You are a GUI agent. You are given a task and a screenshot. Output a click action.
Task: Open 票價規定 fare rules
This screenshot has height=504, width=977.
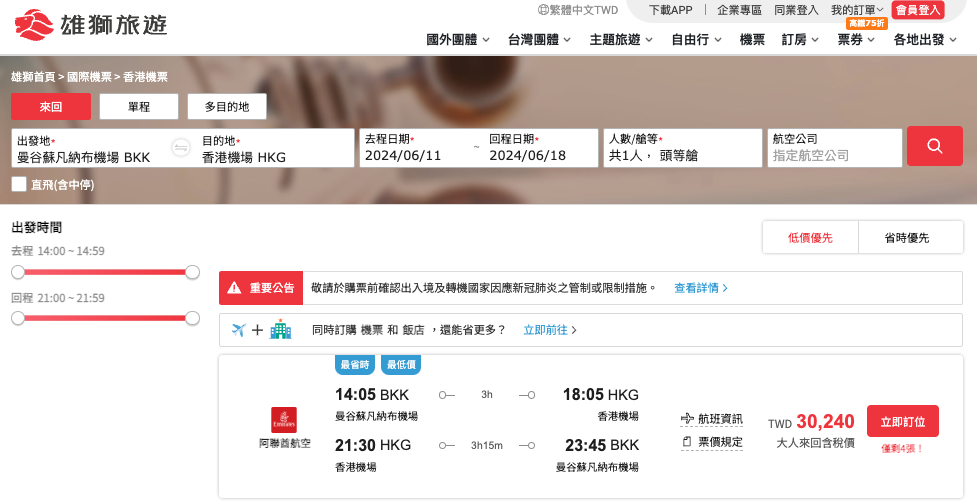pyautogui.click(x=712, y=442)
